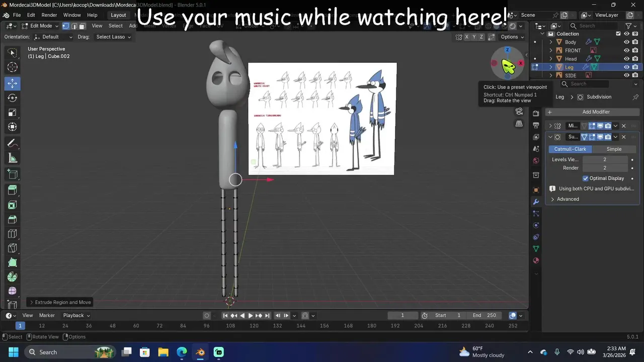Hide the FRONT object in viewport

627,50
